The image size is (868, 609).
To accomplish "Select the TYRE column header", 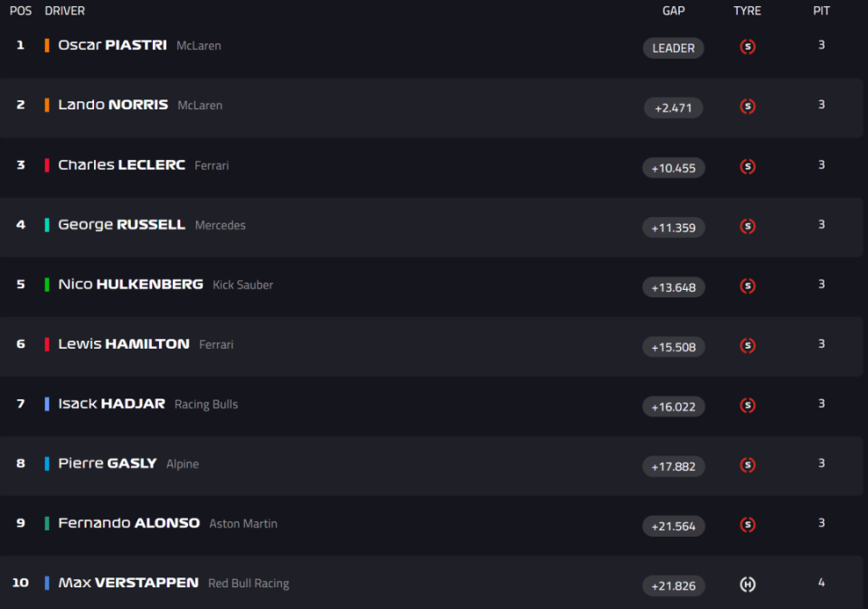I will coord(748,11).
